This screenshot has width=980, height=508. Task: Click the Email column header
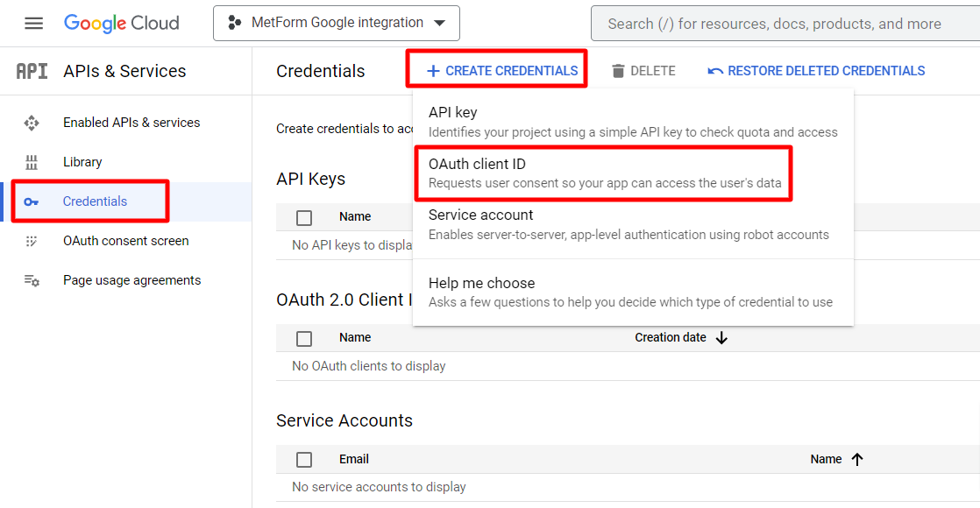[354, 459]
